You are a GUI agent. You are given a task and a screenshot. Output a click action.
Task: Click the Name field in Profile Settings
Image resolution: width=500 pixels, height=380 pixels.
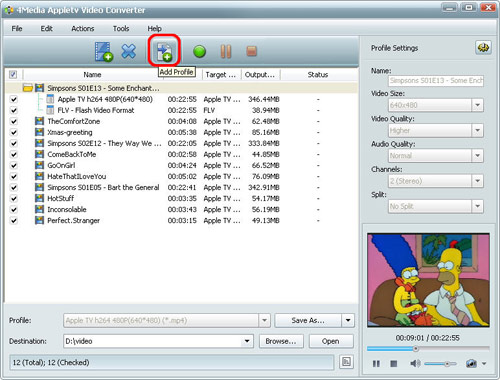click(x=436, y=81)
